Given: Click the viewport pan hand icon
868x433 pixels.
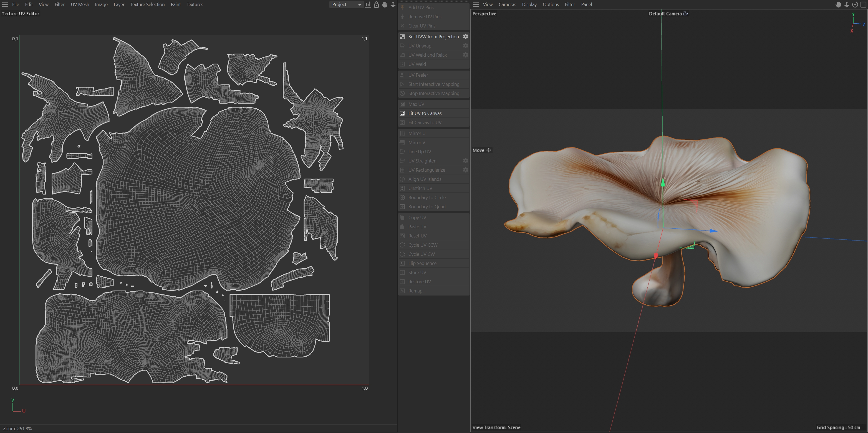Looking at the screenshot, I should point(838,4).
